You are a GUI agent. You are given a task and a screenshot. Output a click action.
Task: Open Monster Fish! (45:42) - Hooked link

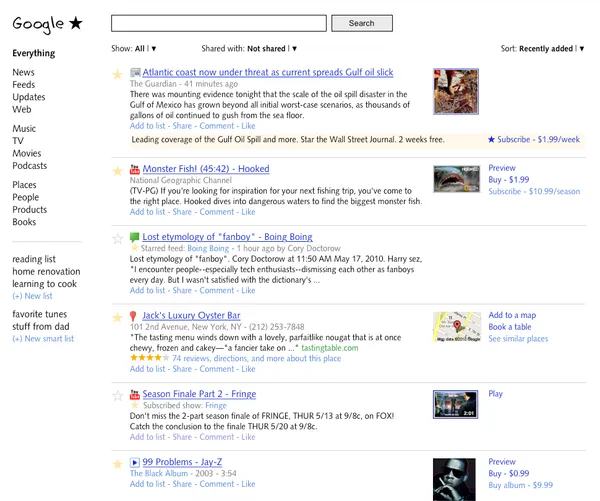click(206, 169)
